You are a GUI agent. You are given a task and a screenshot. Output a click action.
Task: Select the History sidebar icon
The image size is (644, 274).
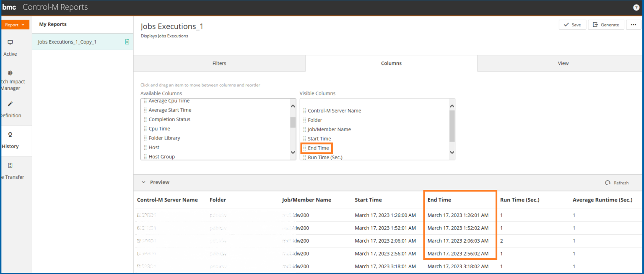click(x=10, y=135)
